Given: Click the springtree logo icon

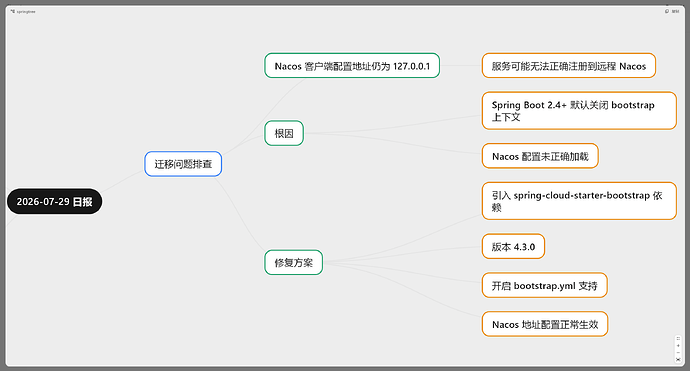Looking at the screenshot, I should coord(13,11).
